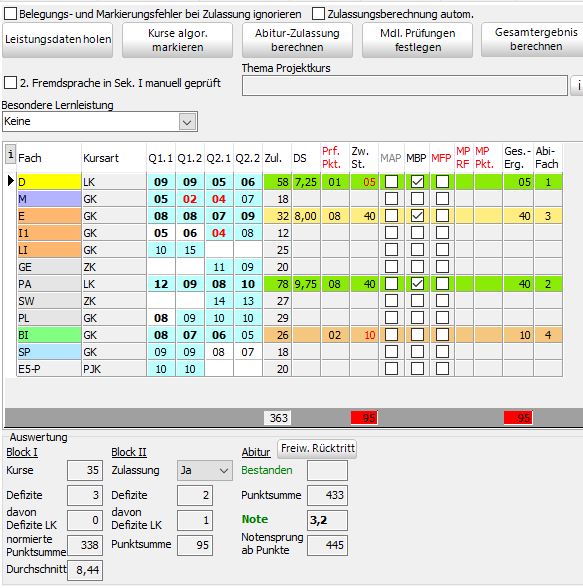Click 'Prf. Pkt.' column header

(331, 158)
